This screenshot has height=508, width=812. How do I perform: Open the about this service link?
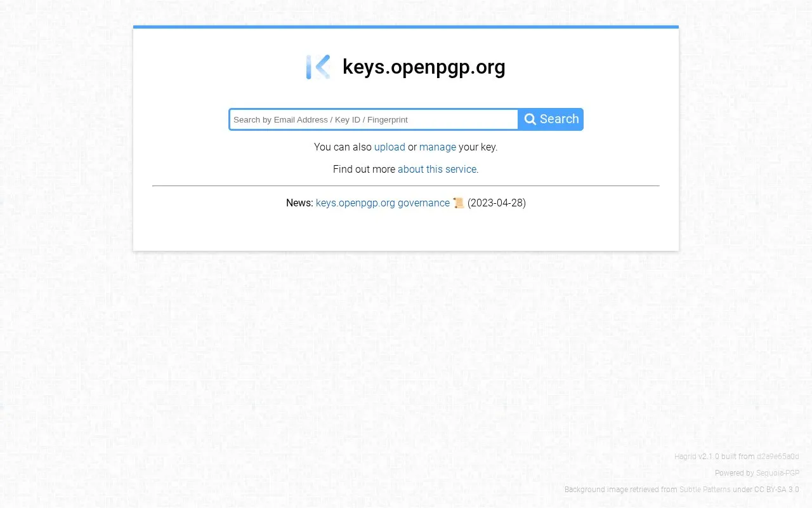pos(437,169)
